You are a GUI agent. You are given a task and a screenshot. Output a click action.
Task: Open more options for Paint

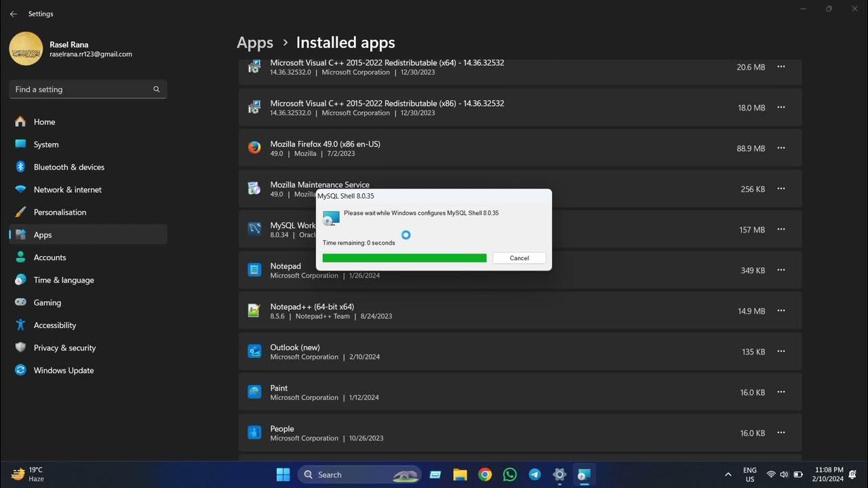(781, 392)
